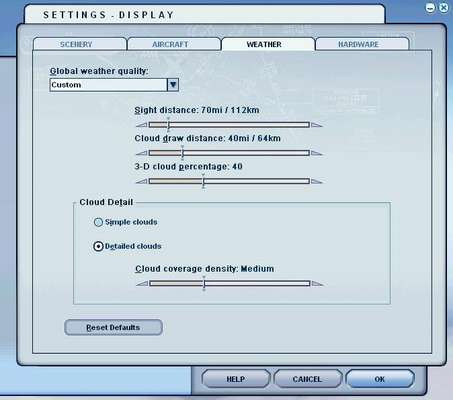The height and width of the screenshot is (400, 453).
Task: Click the Cloud coverage density increase arrow
Action: [317, 284]
